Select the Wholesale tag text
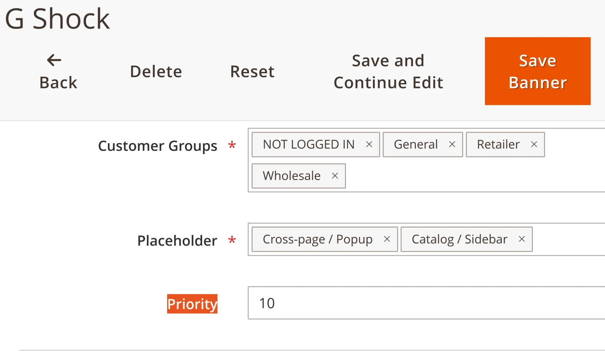Image resolution: width=605 pixels, height=364 pixels. pos(291,176)
